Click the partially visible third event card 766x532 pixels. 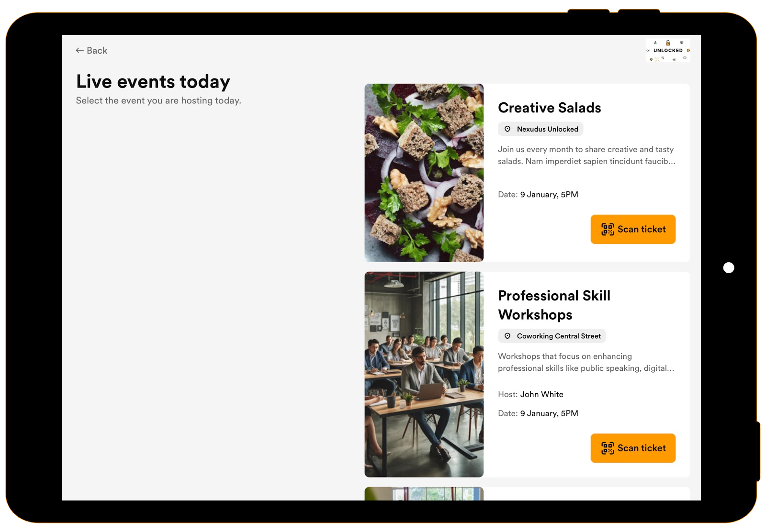[527, 493]
